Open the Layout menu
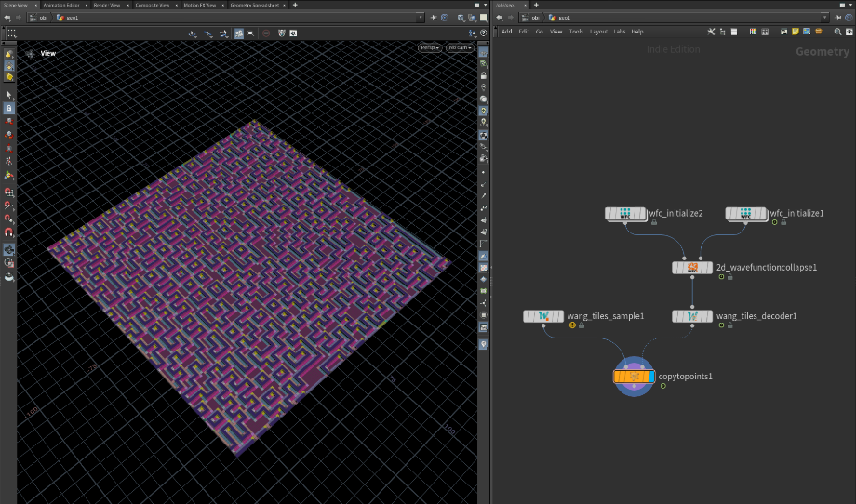 (x=598, y=32)
